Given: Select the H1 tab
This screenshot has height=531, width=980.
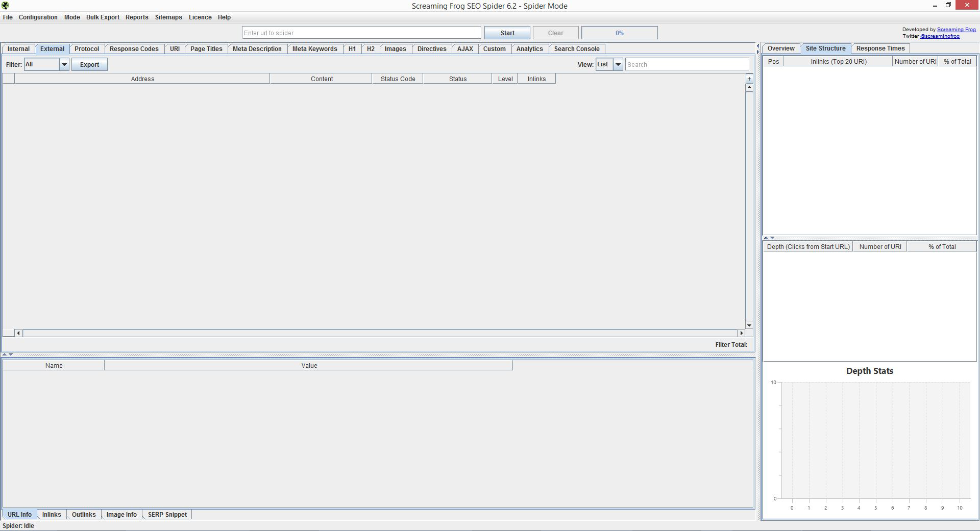Looking at the screenshot, I should tap(352, 49).
